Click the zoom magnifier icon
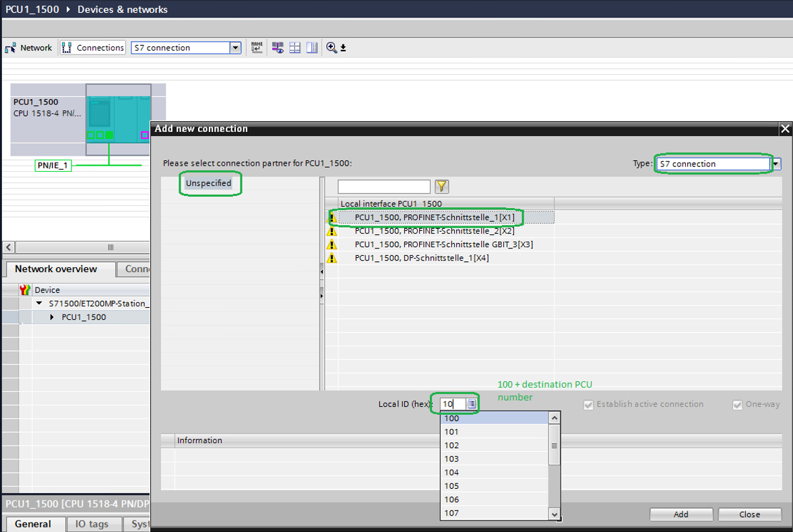Image resolution: width=793 pixels, height=532 pixels. 331,48
